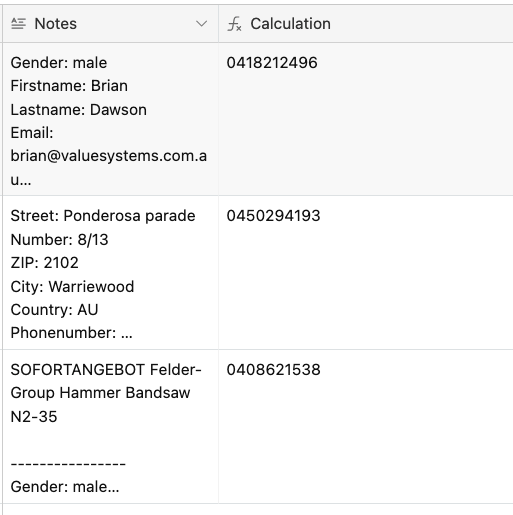Select the Calculation column header label
The width and height of the screenshot is (513, 515).
tap(290, 24)
